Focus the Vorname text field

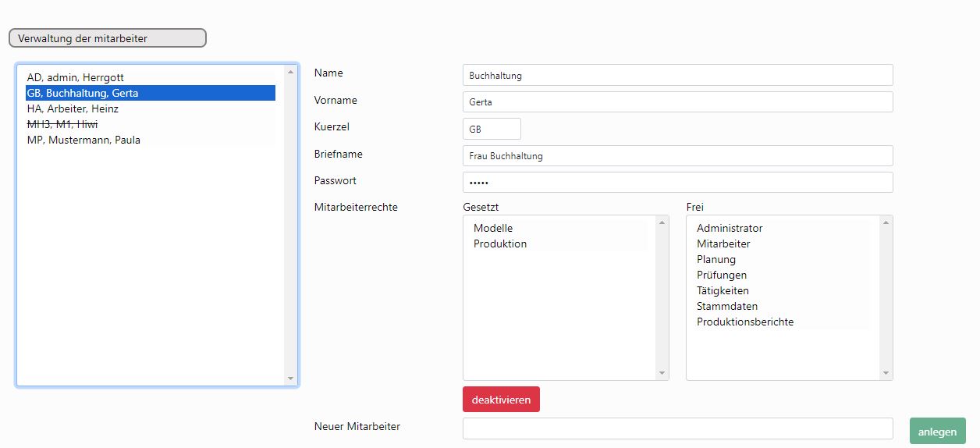[677, 101]
